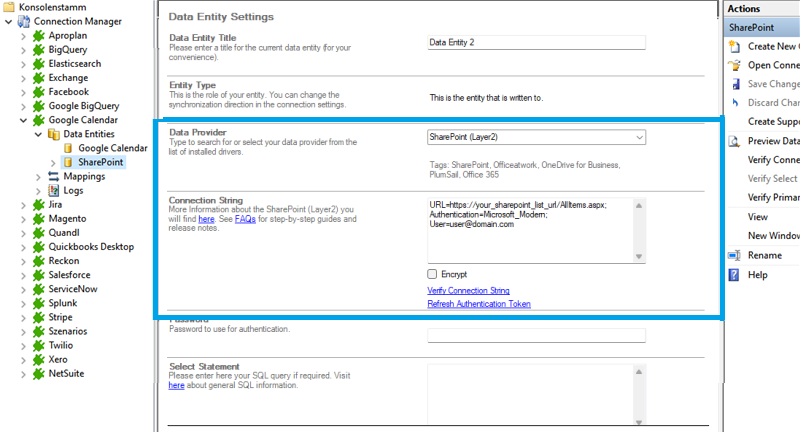Open the Data Provider dropdown

click(x=639, y=137)
